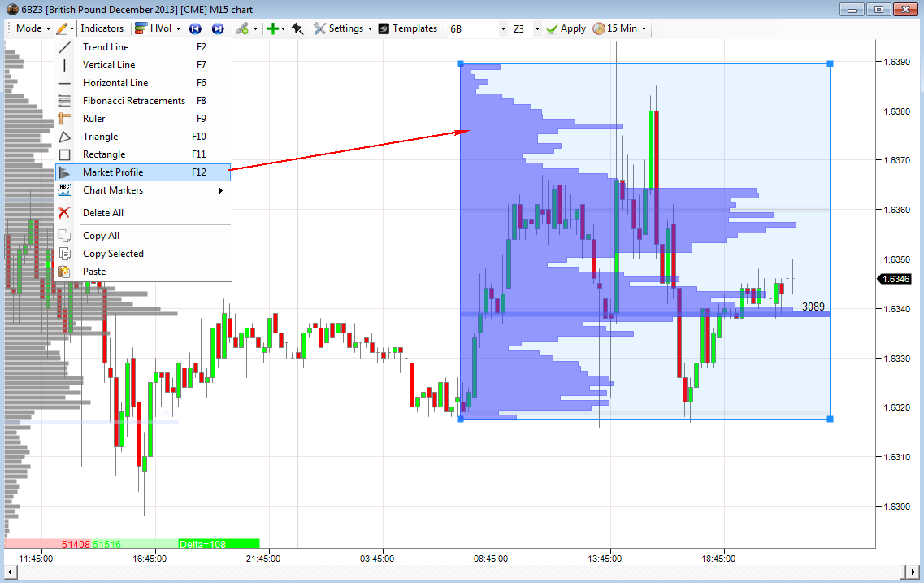Screen dimensions: 924x583
Task: Click the blue forward arrow icon
Action: click(x=218, y=28)
